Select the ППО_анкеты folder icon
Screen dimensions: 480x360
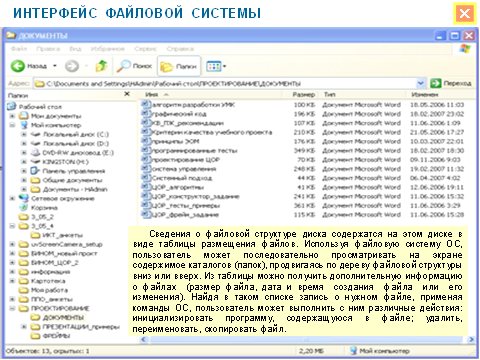pos(23,299)
